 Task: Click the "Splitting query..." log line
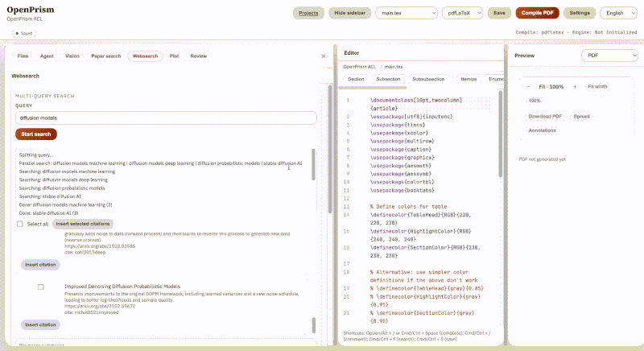pyautogui.click(x=35, y=155)
